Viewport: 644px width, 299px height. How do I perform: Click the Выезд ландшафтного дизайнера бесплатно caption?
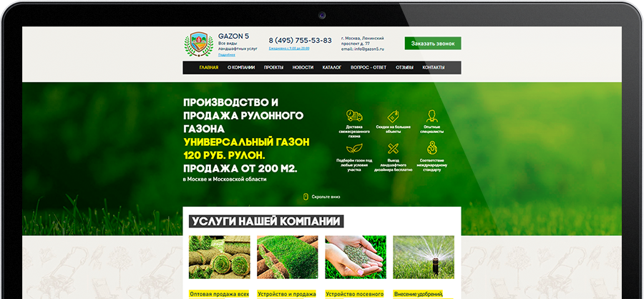pyautogui.click(x=393, y=165)
